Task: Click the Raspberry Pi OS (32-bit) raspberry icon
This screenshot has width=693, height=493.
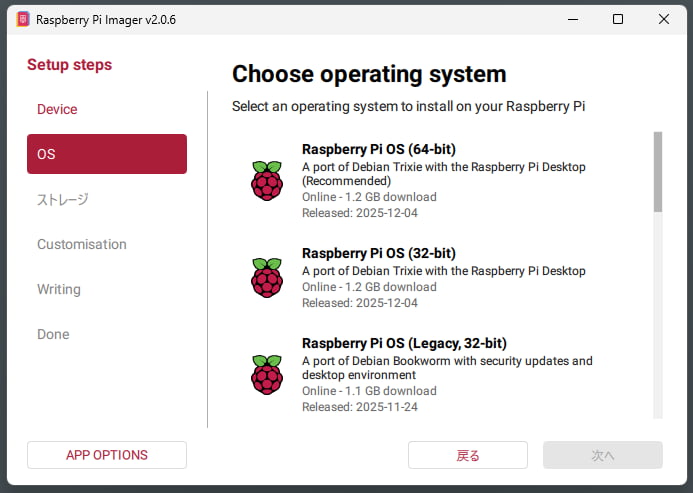Action: (x=266, y=277)
